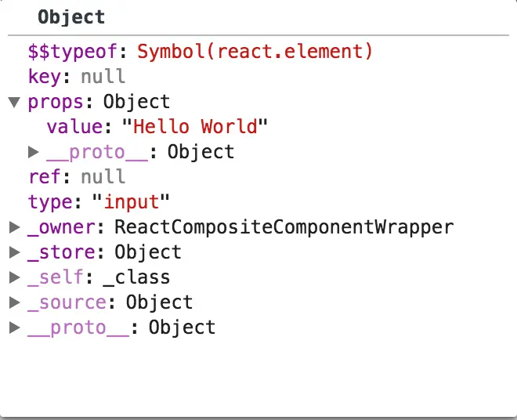Click the "input" type value
Image resolution: width=517 pixels, height=420 pixels.
[131, 201]
